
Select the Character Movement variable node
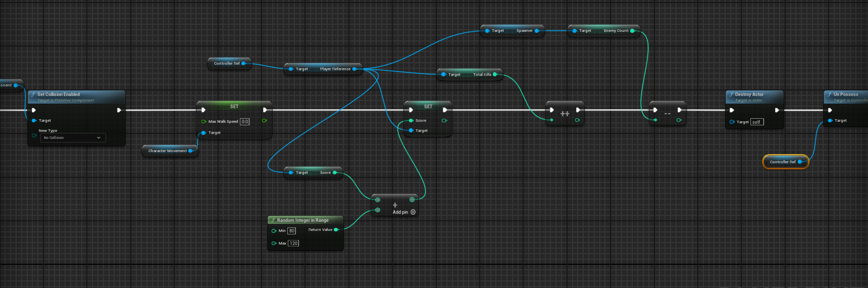click(x=170, y=151)
